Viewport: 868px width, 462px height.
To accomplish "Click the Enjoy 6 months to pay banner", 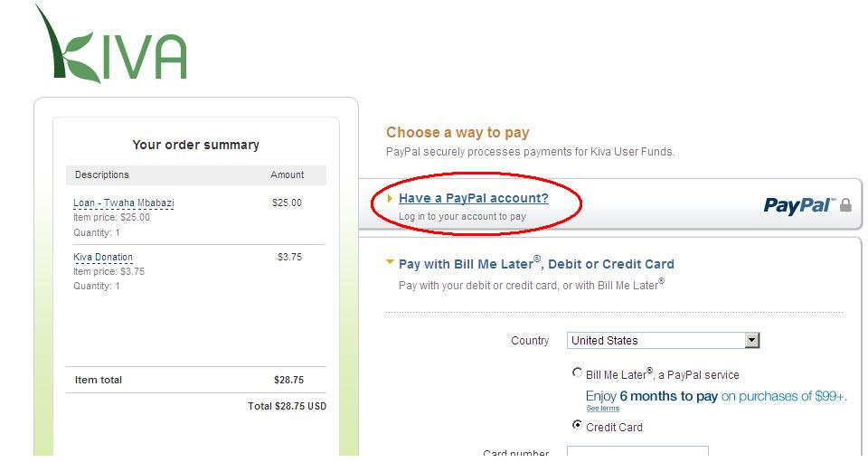I will [x=716, y=396].
